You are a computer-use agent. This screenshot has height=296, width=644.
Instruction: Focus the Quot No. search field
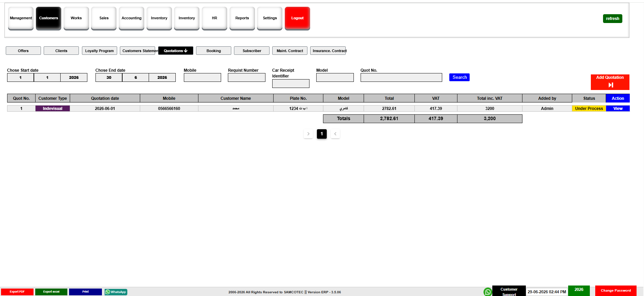(401, 77)
